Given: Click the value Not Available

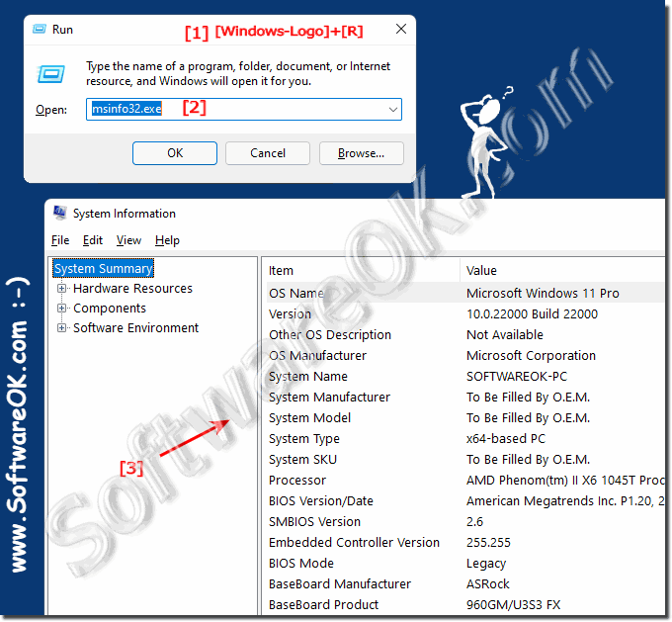Looking at the screenshot, I should [x=505, y=334].
